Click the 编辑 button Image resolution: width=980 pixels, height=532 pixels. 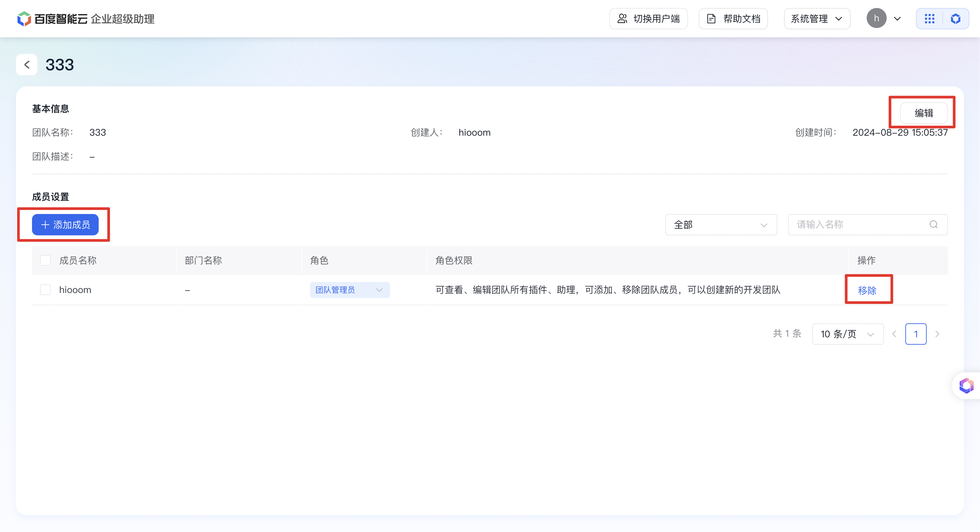[924, 113]
